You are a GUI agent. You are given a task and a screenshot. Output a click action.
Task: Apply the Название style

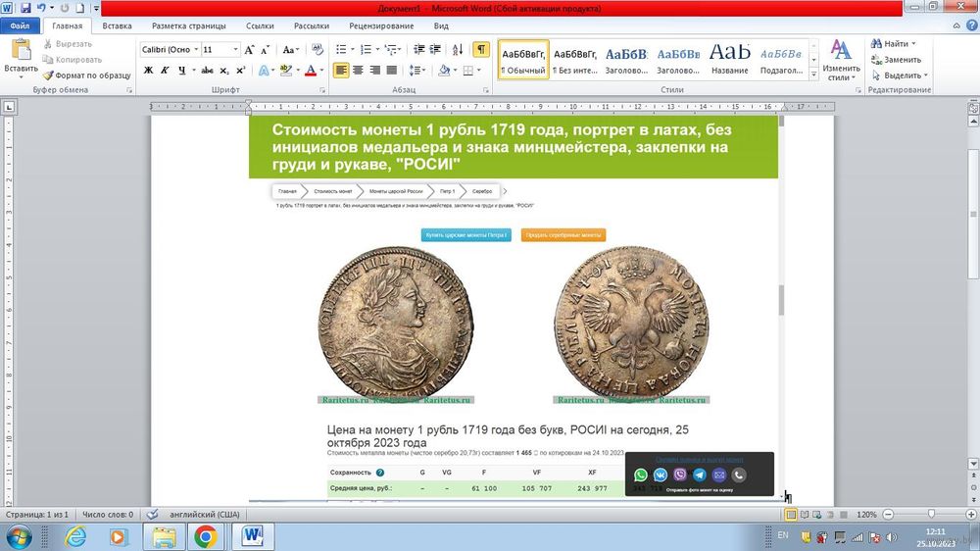pos(729,60)
